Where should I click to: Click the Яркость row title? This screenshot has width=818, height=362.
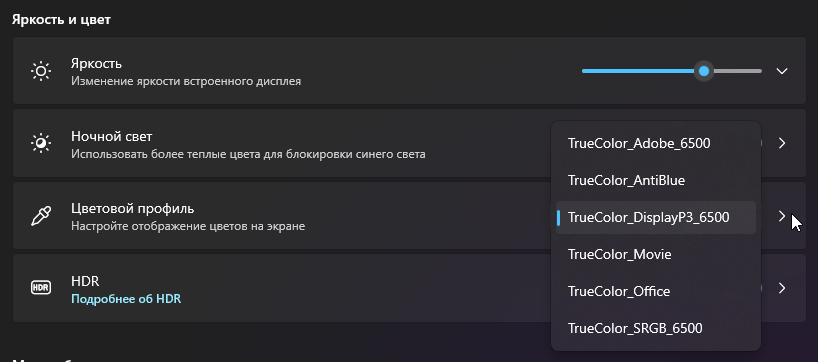click(97, 64)
